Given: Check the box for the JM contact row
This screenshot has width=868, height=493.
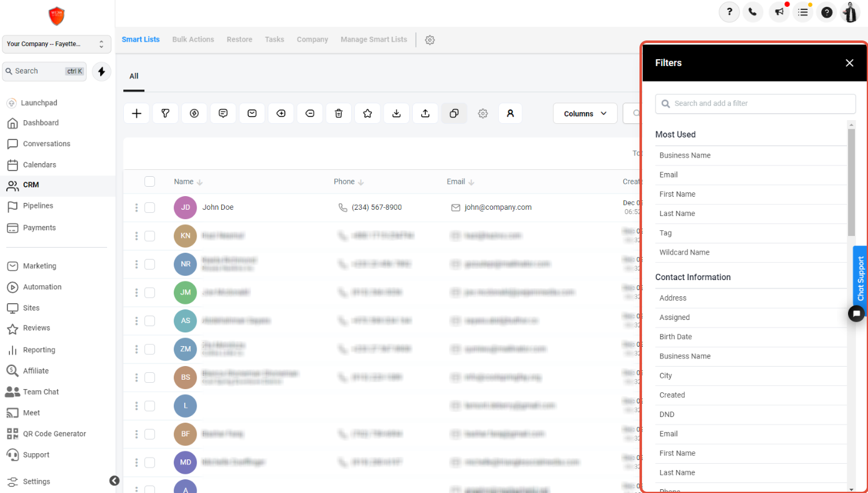Looking at the screenshot, I should pyautogui.click(x=149, y=293).
